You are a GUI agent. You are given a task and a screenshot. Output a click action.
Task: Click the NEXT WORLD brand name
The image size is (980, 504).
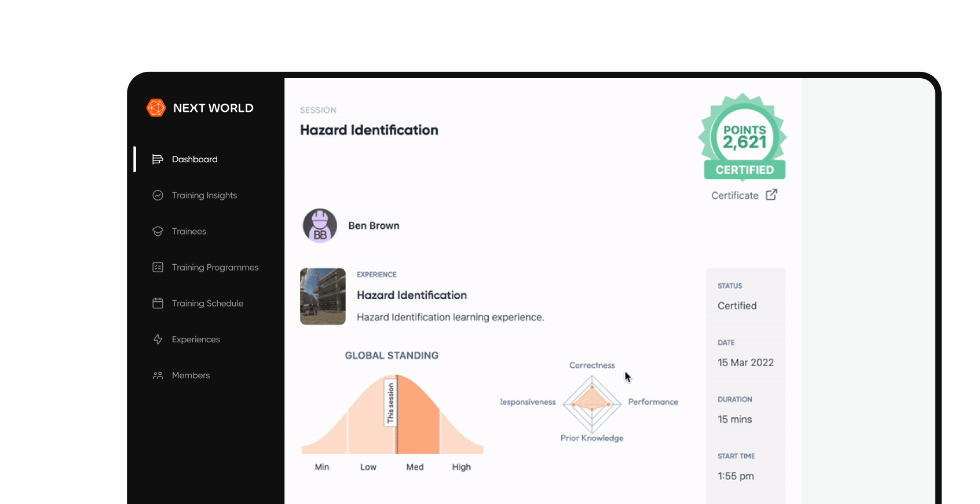click(x=213, y=108)
